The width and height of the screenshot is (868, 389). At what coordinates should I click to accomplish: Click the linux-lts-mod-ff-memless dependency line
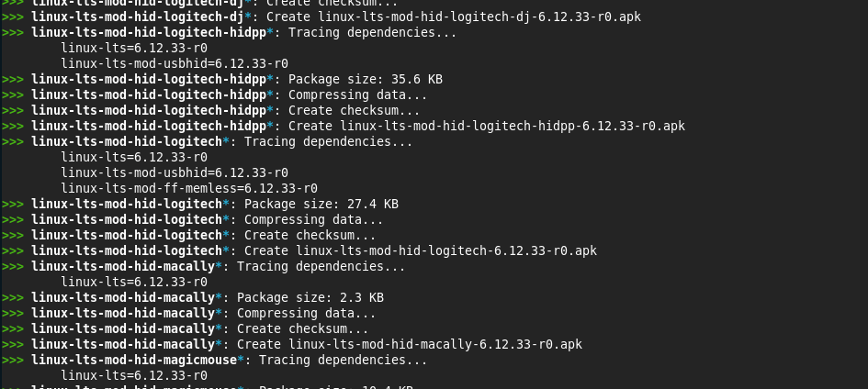click(189, 188)
